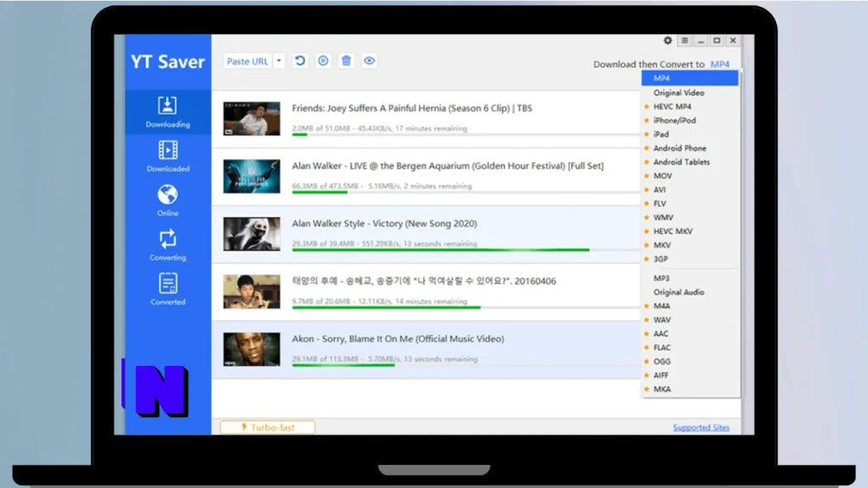Viewport: 868px width, 488px height.
Task: Select FLV format
Action: [690, 203]
